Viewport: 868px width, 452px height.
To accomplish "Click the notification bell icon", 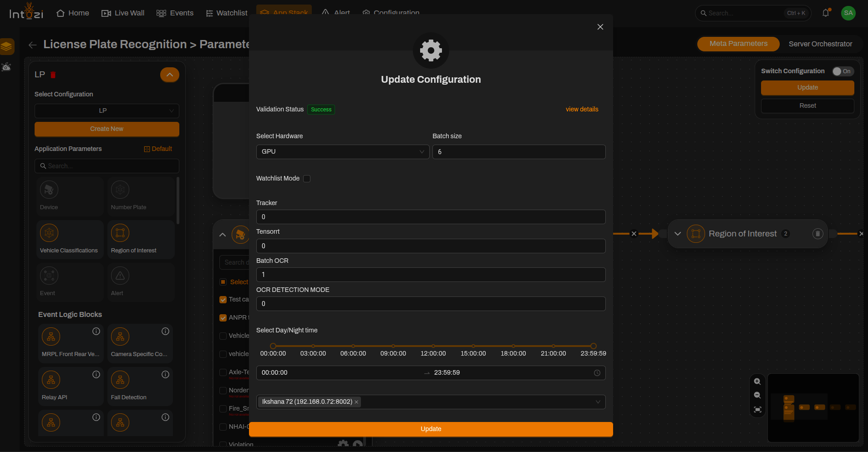I will point(826,13).
